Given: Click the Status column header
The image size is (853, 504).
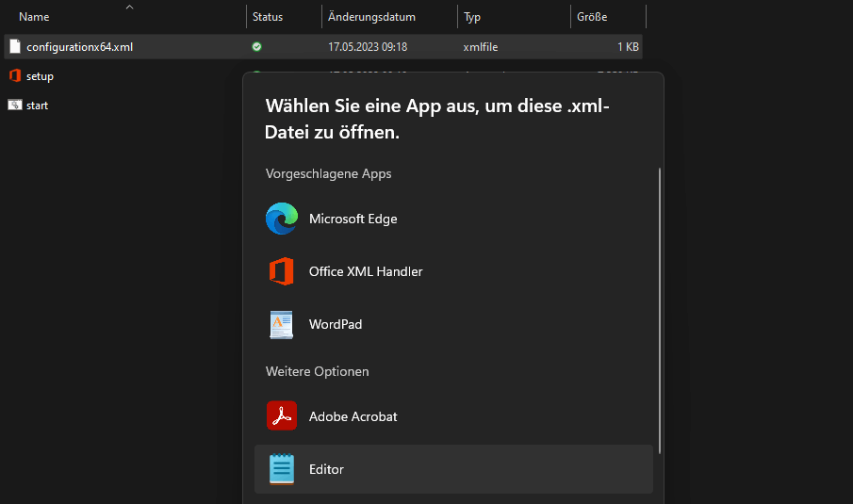Looking at the screenshot, I should click(268, 17).
